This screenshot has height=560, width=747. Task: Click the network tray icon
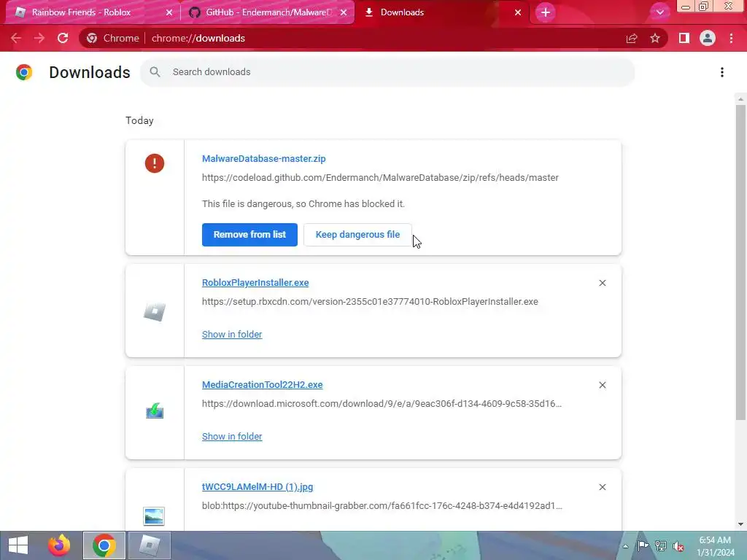pyautogui.click(x=661, y=545)
